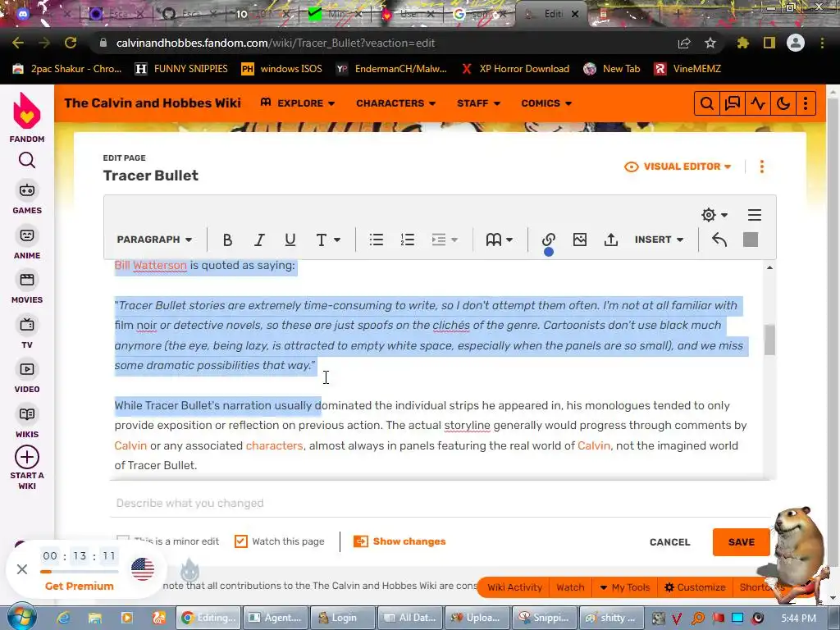Open more options beside Visual Editor
Image resolution: width=840 pixels, height=630 pixels.
click(762, 167)
